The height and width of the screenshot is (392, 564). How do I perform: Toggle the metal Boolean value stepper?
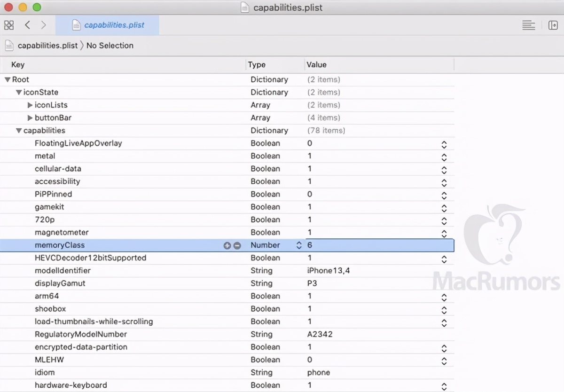[444, 157]
